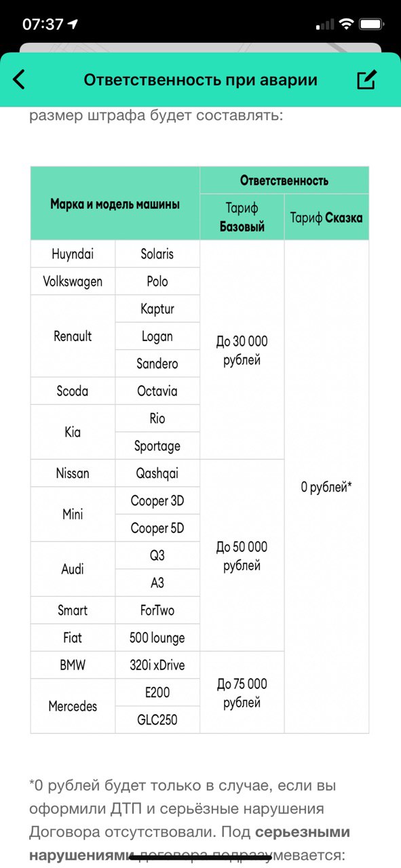401x868 pixels.
Task: Select the Тариф Сказка column header
Action: click(x=326, y=217)
